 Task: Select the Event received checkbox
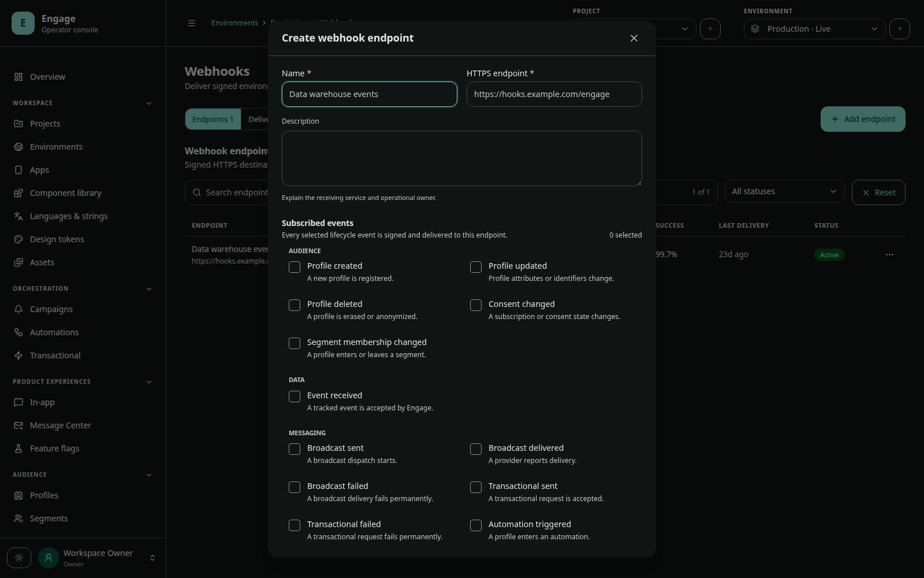pos(295,397)
